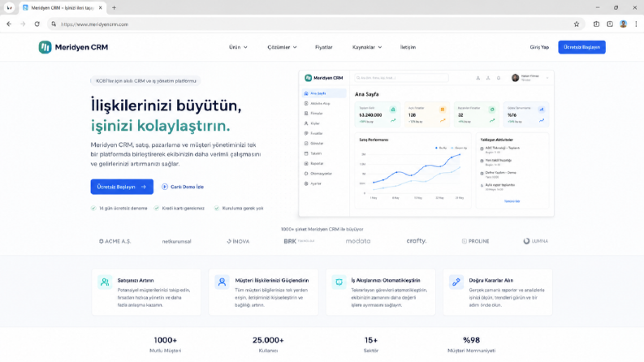This screenshot has width=644, height=362.
Task: Click the address bar URL field
Action: (x=316, y=24)
